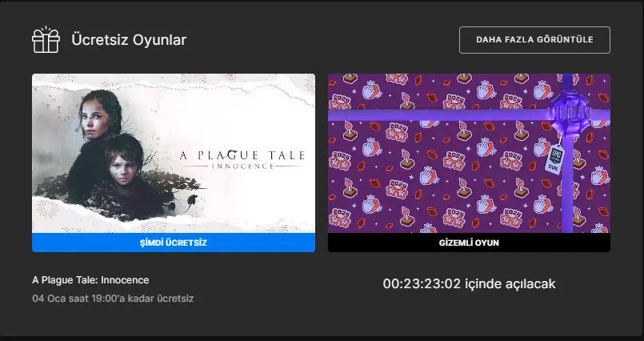
Task: Click the Ücretsiz Oyunlar heading
Action: tap(129, 40)
